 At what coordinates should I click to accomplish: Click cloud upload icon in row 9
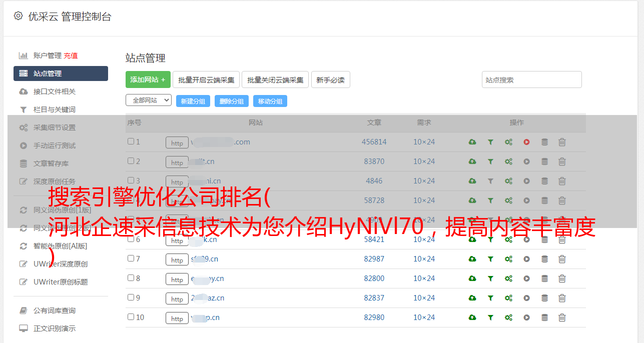point(472,298)
